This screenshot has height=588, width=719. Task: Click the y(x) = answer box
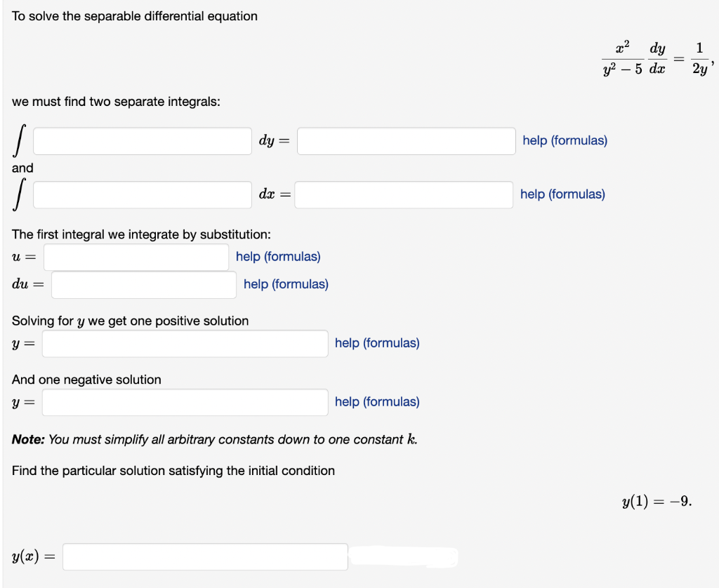point(205,556)
